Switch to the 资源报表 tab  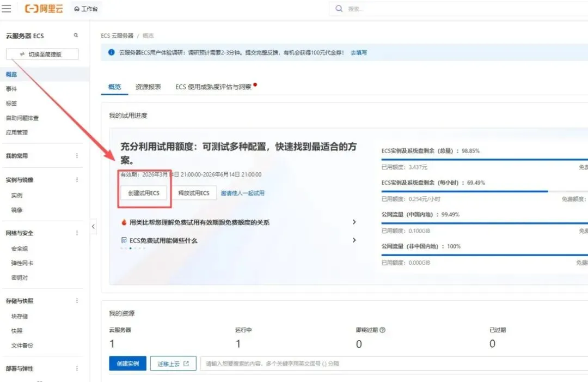[x=148, y=87]
